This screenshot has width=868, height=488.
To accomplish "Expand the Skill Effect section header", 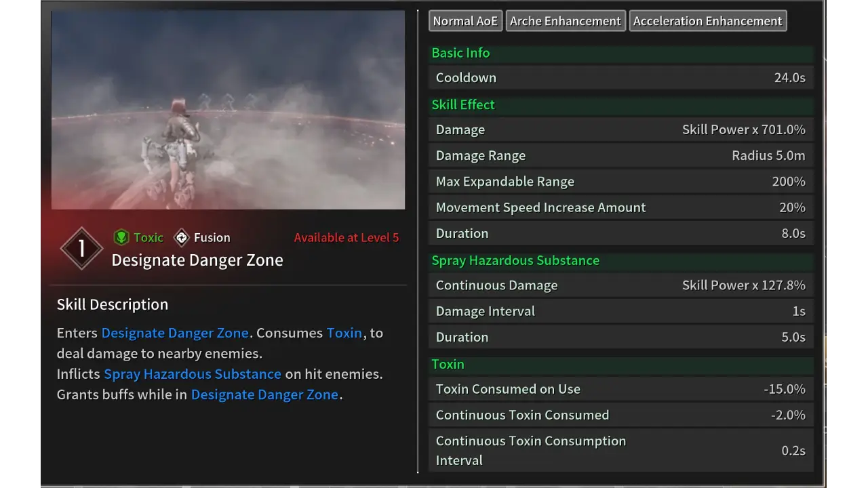I will [x=464, y=104].
